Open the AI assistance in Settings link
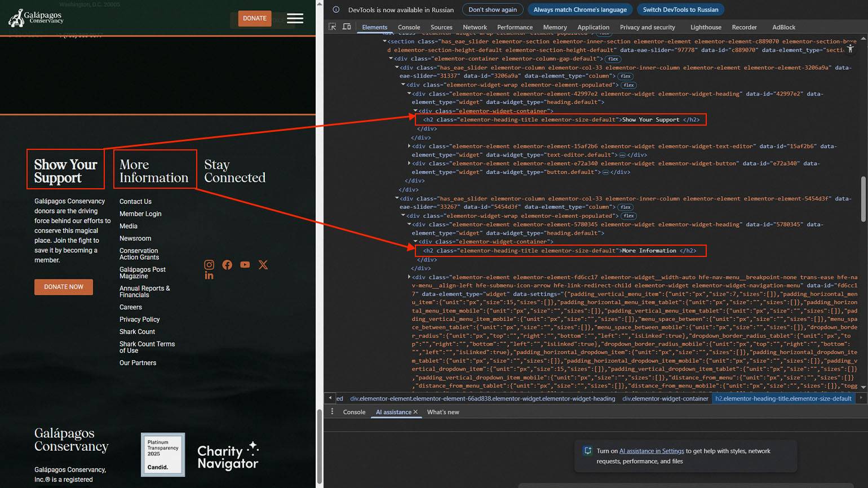Screen dimensions: 868x488 tap(652, 451)
